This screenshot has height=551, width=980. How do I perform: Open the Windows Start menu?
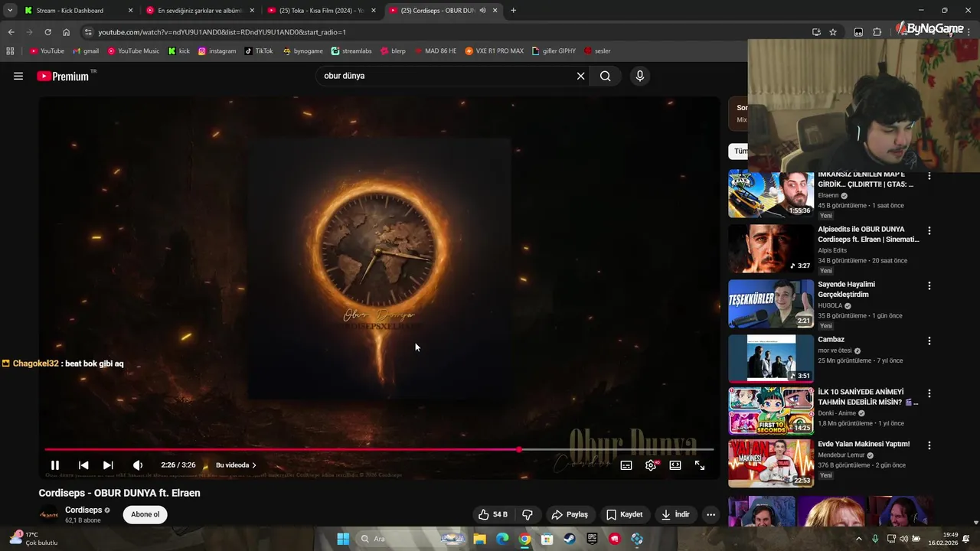(x=343, y=539)
